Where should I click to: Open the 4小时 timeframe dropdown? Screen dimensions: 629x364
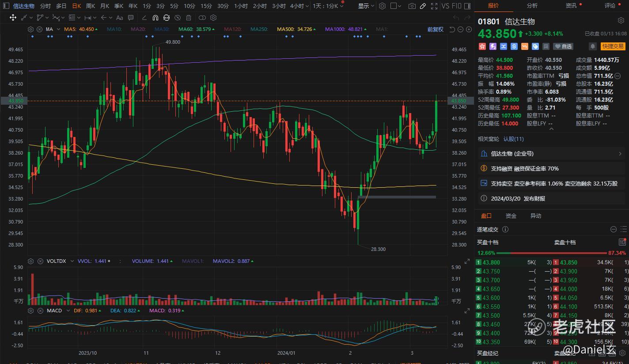[299, 6]
